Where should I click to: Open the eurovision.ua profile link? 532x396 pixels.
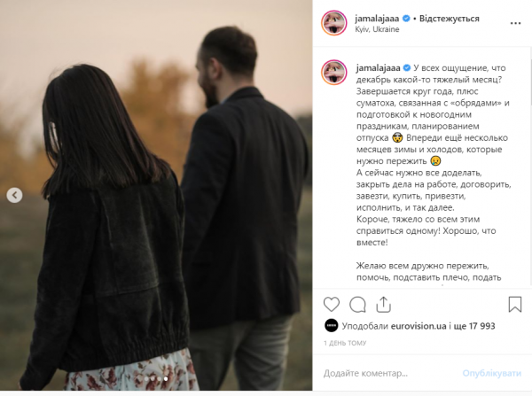[419, 326]
